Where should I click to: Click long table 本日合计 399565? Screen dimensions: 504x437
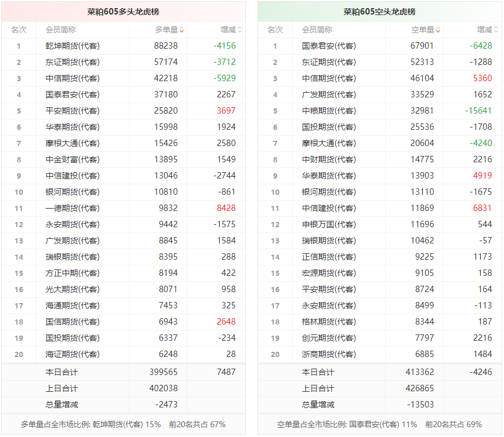tap(164, 372)
